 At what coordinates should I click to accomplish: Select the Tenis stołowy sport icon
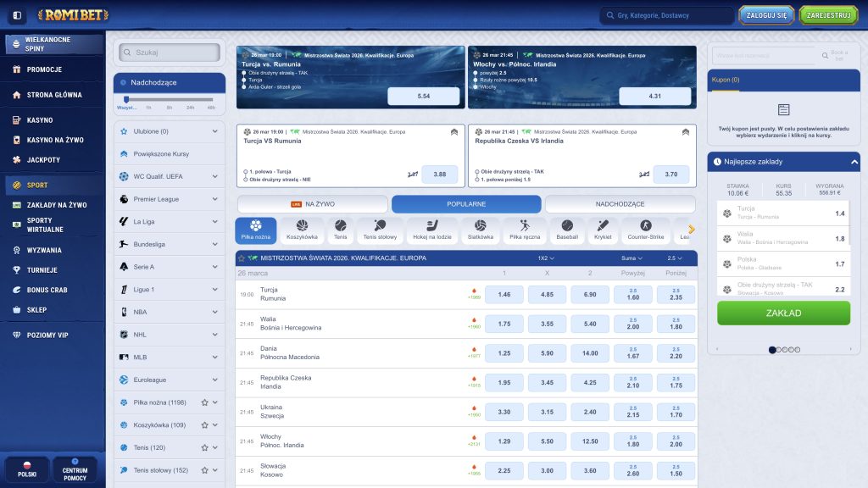tap(380, 230)
